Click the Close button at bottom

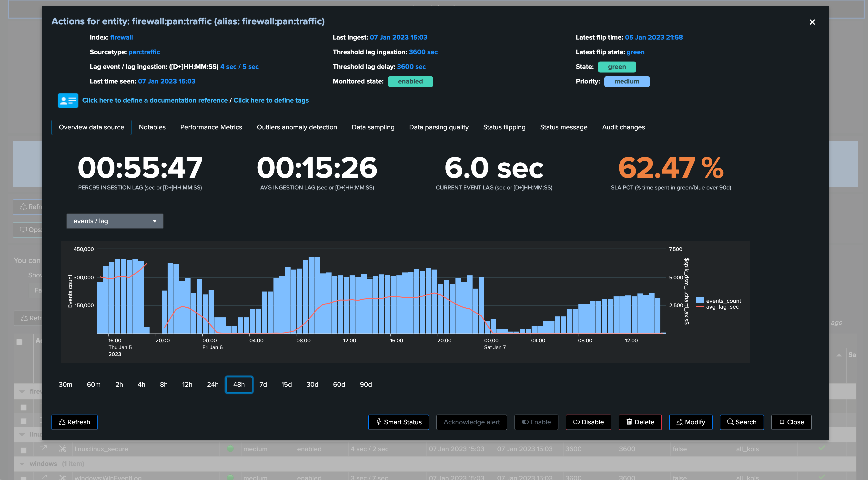(x=791, y=422)
